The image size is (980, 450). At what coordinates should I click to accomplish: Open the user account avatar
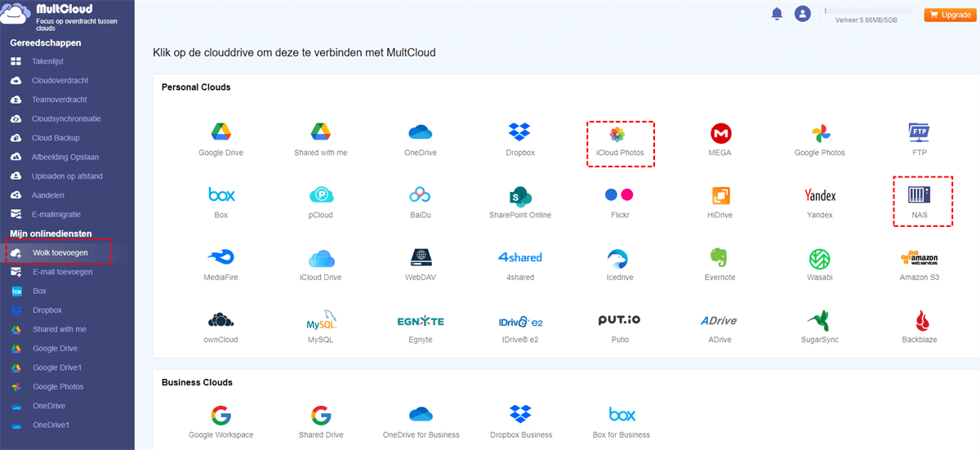803,14
